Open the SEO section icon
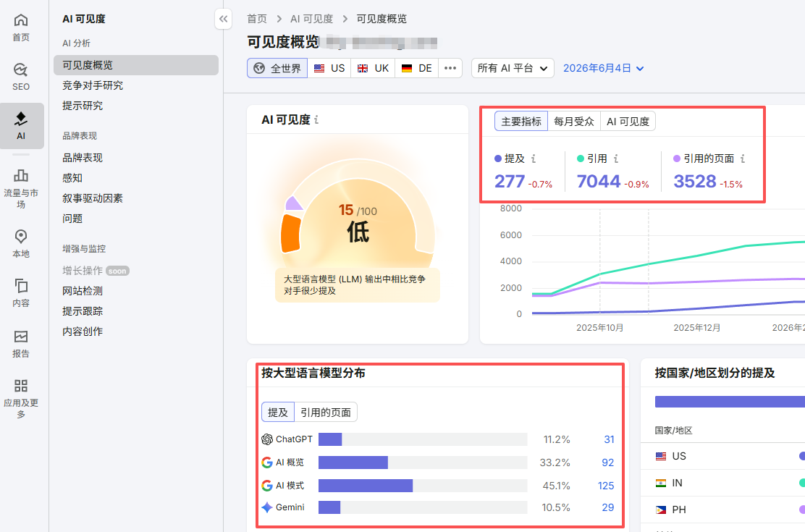The image size is (805, 532). tap(21, 69)
